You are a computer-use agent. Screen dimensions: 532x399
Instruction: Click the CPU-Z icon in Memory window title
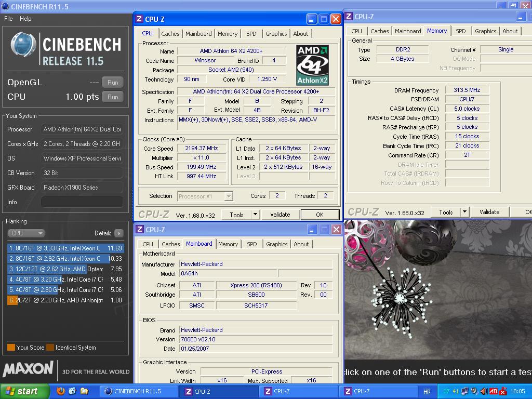(349, 16)
